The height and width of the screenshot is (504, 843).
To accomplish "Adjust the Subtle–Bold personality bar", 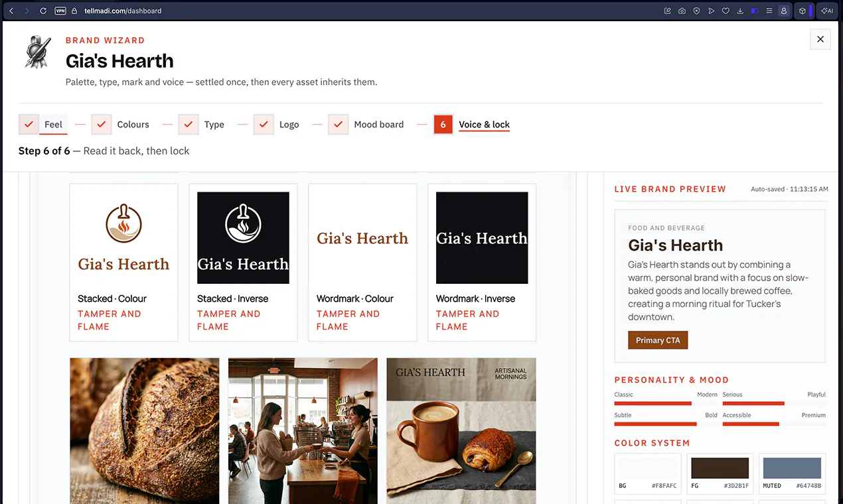I will pyautogui.click(x=666, y=424).
